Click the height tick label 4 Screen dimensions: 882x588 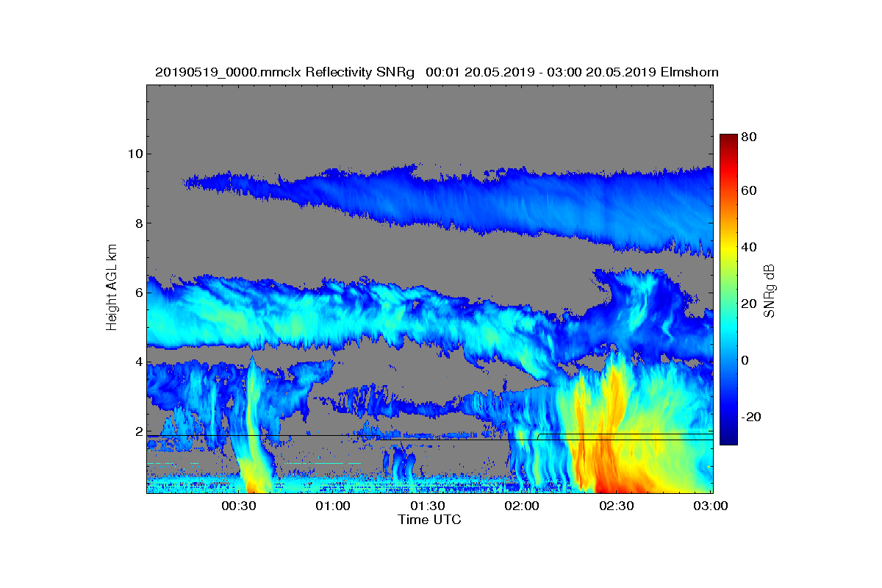click(x=138, y=362)
